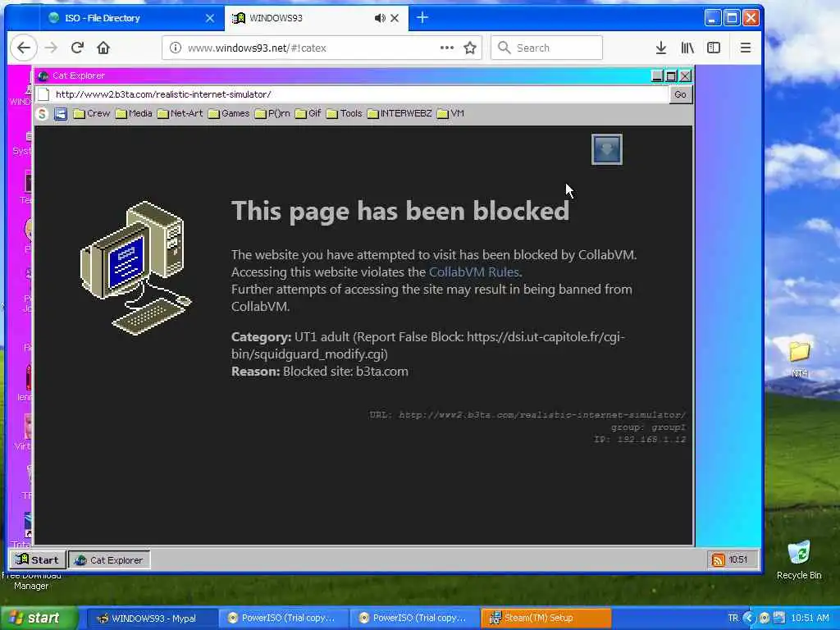Open the Windows 93 Start button
The width and height of the screenshot is (840, 630).
(x=37, y=559)
